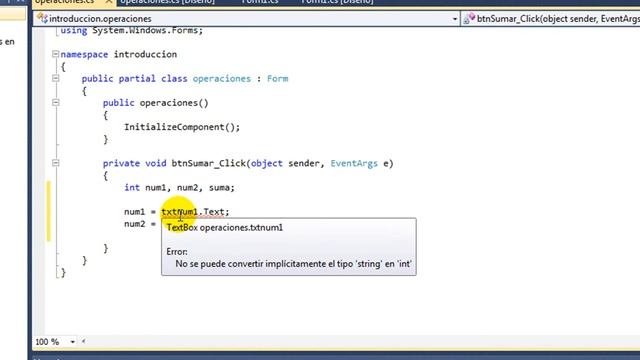Image resolution: width=640 pixels, height=360 pixels.
Task: Click the 'int num1, num2, suma;' declaration line
Action: click(x=179, y=188)
